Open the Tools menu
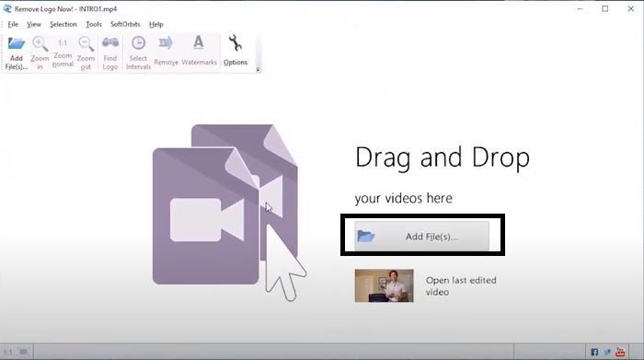This screenshot has height=360, width=644. point(94,24)
